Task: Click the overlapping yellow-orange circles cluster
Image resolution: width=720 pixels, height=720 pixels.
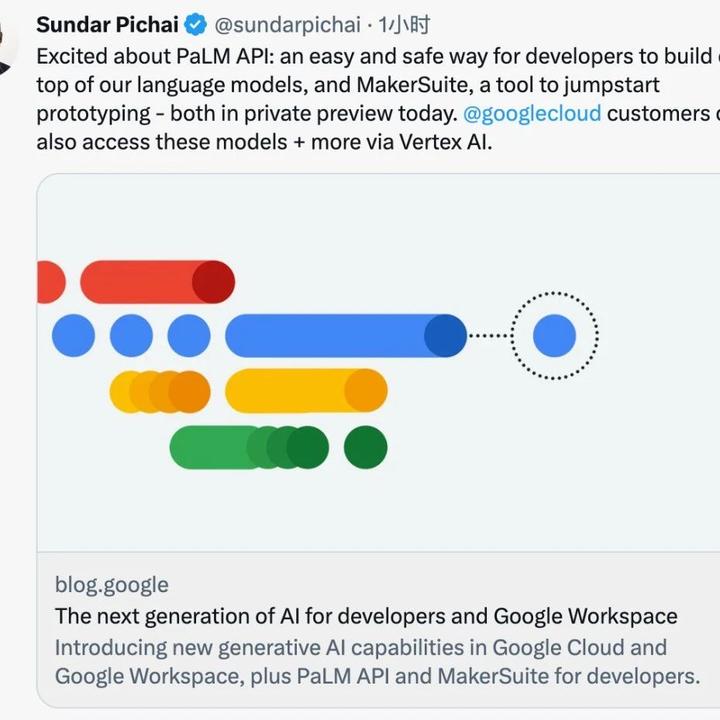Action: click(x=160, y=391)
